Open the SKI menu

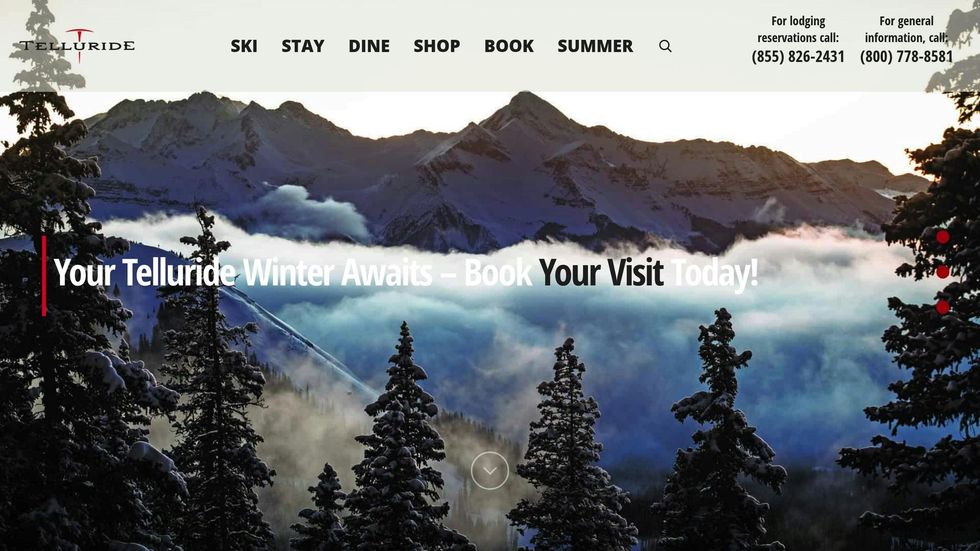[x=244, y=46]
